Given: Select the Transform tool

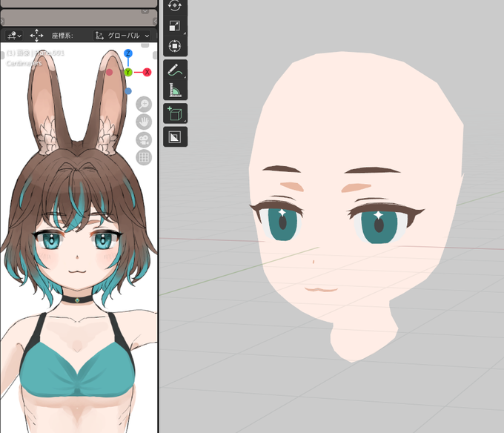Looking at the screenshot, I should 174,46.
